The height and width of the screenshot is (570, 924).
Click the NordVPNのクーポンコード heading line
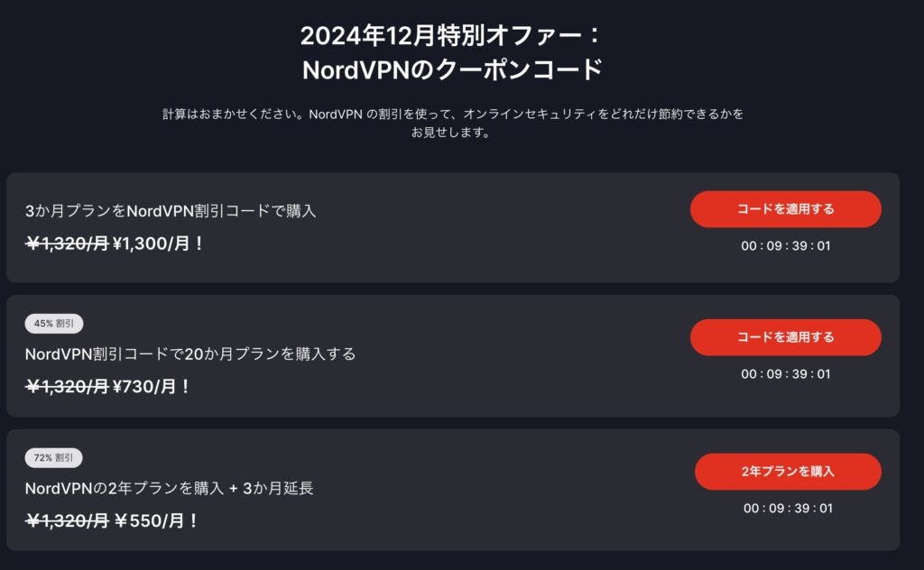pyautogui.click(x=453, y=69)
